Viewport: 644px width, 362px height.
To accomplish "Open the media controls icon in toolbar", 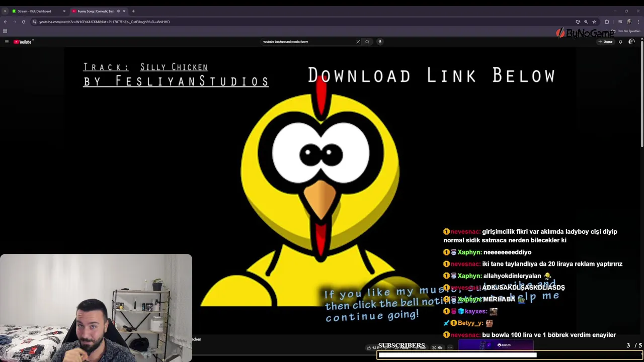I will 620,22.
